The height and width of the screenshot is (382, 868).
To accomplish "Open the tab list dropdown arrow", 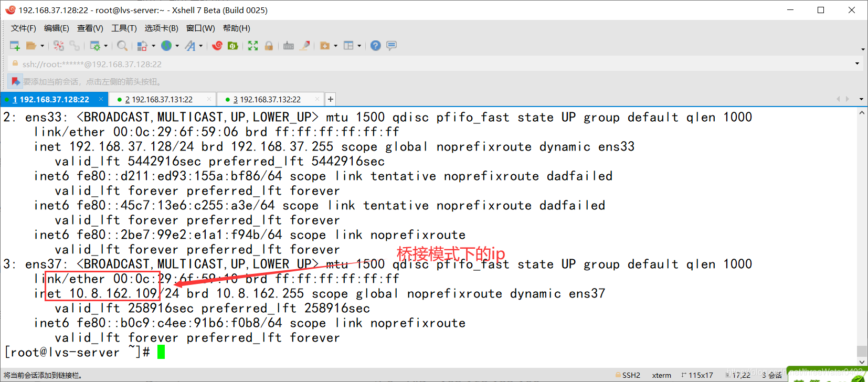I will point(861,99).
